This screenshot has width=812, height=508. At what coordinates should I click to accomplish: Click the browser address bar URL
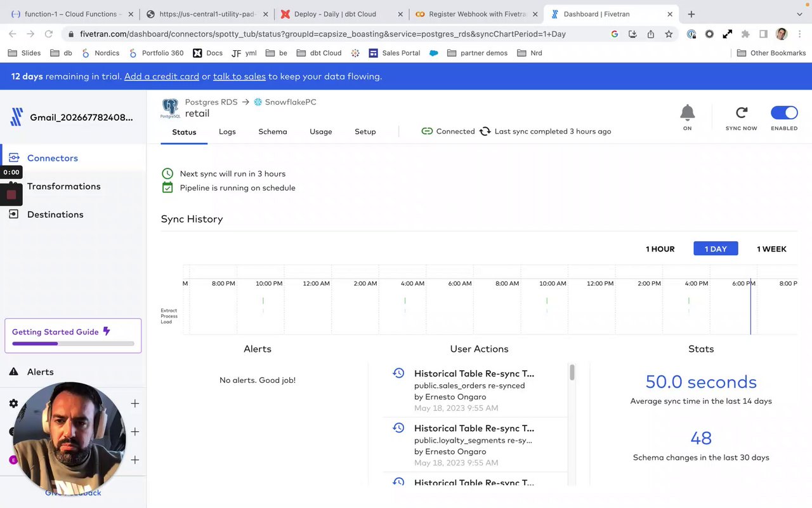[x=323, y=34]
